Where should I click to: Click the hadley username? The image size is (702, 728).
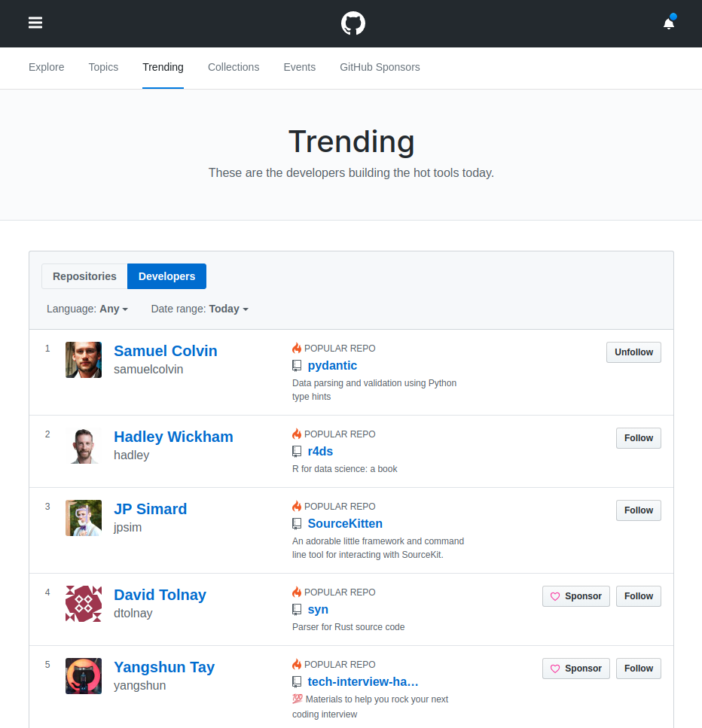pyautogui.click(x=132, y=455)
